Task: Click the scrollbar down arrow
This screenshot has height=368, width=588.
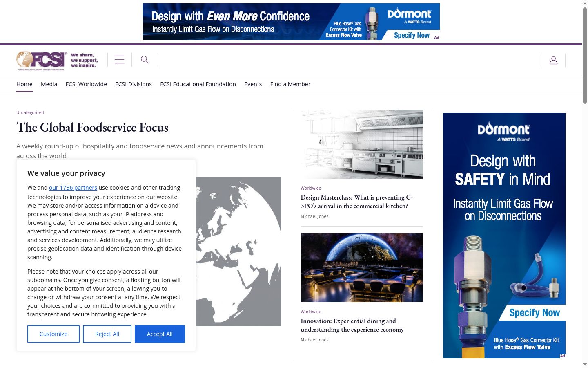Action: tap(585, 364)
